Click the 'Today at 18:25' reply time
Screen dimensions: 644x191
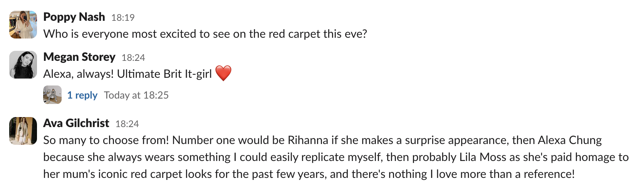136,95
